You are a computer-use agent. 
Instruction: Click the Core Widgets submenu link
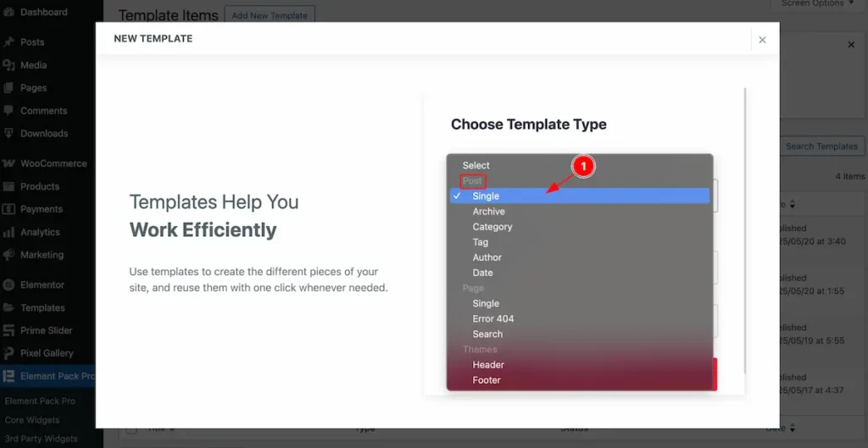32,420
